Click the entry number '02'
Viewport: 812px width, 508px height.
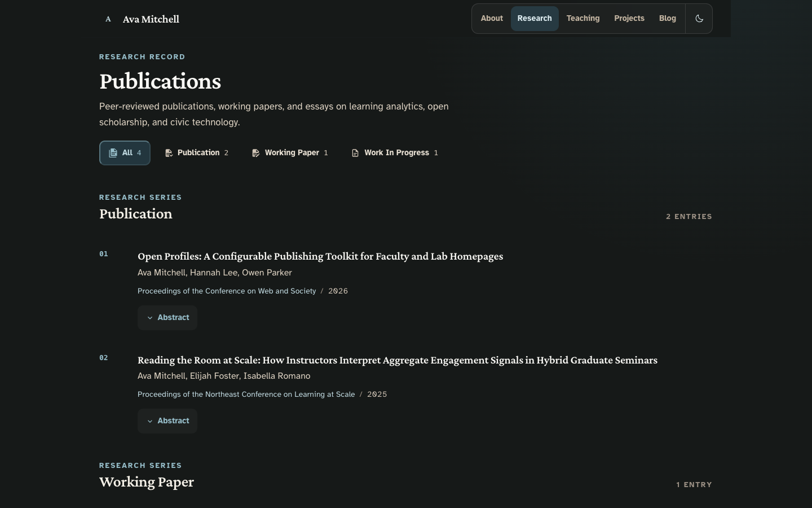coord(104,358)
